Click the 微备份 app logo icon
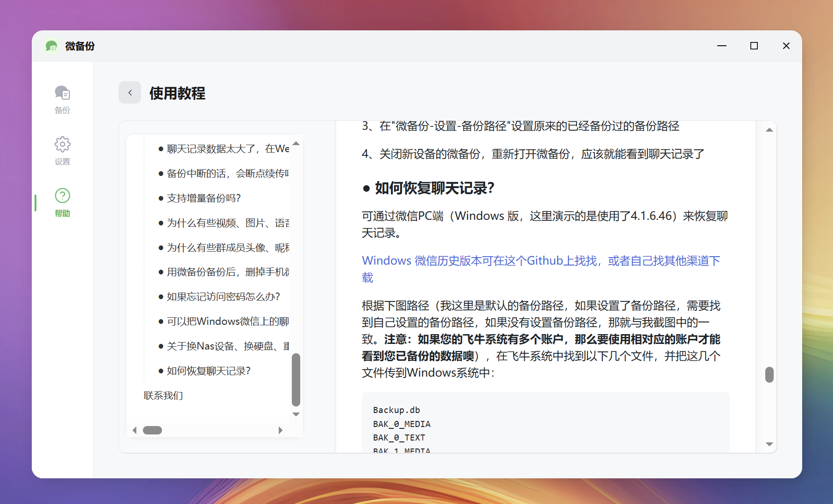833x504 pixels. coord(51,46)
